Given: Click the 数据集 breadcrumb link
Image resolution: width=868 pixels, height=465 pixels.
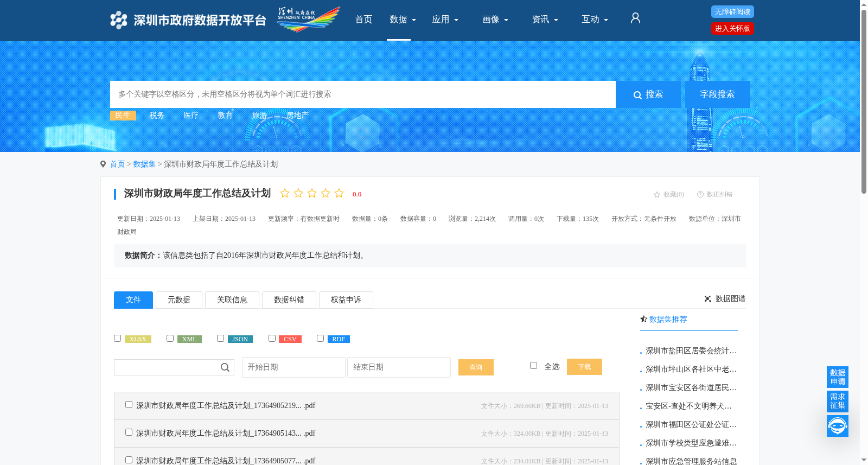Looking at the screenshot, I should (144, 164).
